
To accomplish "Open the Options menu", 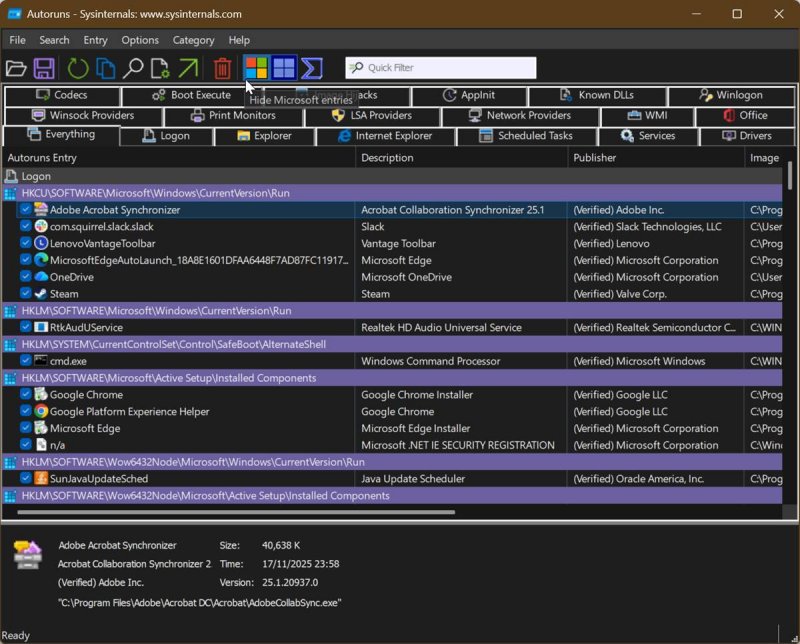I will [x=140, y=40].
